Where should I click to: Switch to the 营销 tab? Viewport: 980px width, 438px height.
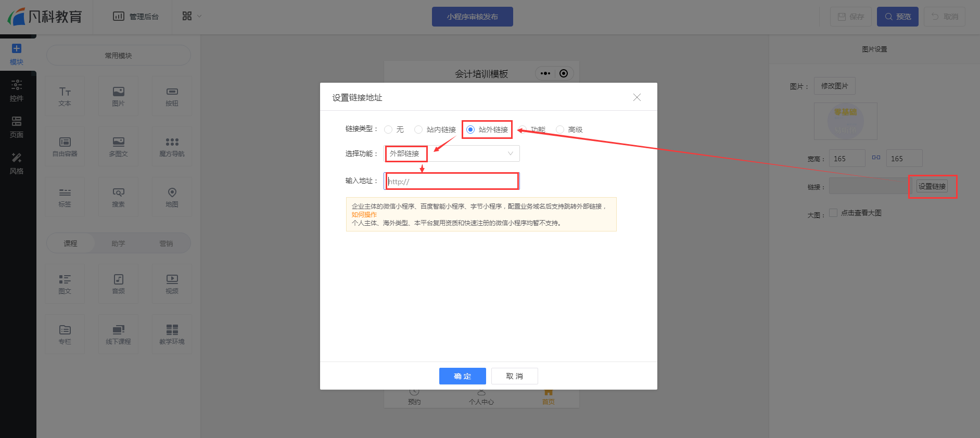(x=166, y=243)
